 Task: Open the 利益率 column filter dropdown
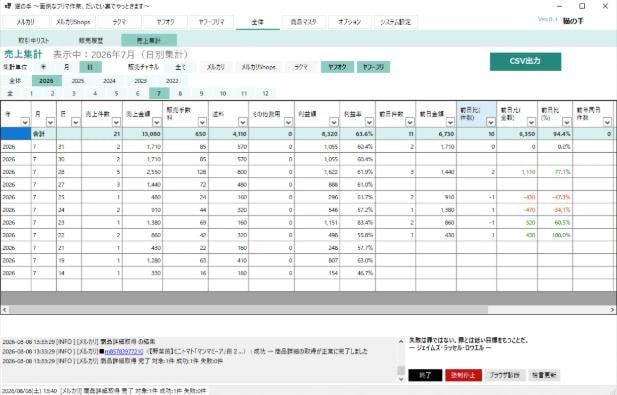click(369, 122)
